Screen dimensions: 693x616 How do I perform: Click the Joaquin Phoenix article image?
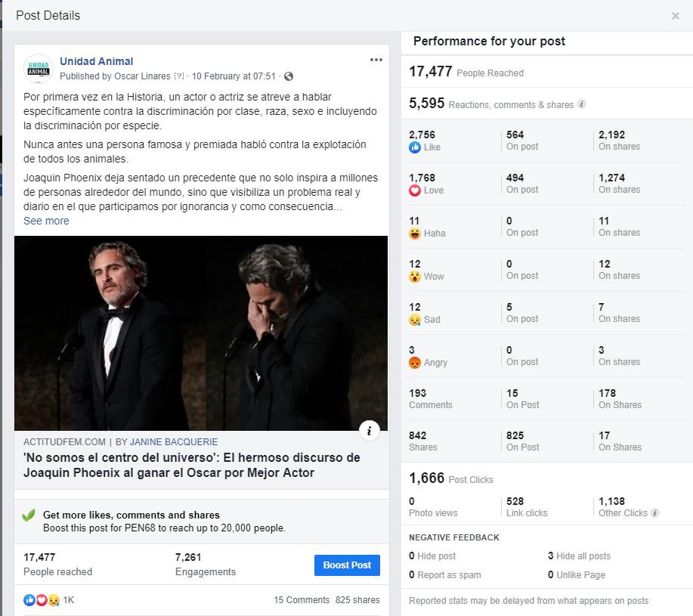point(201,333)
